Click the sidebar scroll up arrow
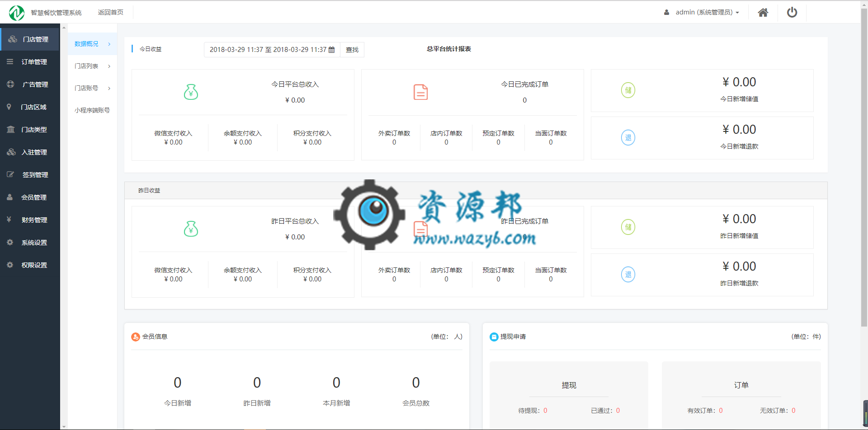 [x=64, y=28]
